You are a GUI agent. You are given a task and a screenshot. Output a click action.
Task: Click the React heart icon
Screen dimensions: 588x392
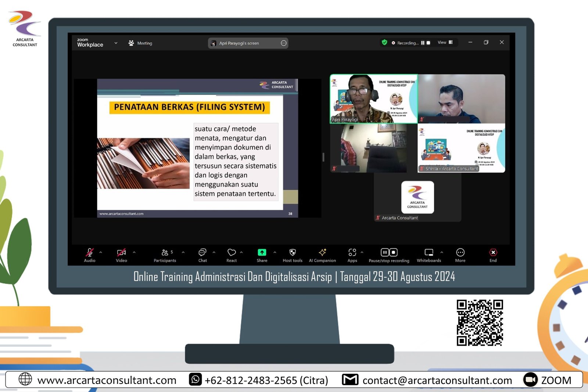pos(232,253)
